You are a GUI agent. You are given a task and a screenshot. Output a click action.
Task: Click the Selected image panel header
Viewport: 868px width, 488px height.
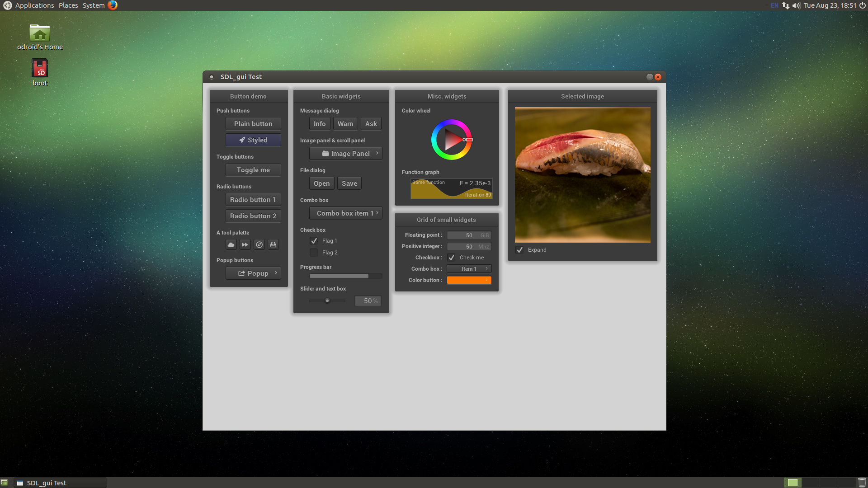583,96
